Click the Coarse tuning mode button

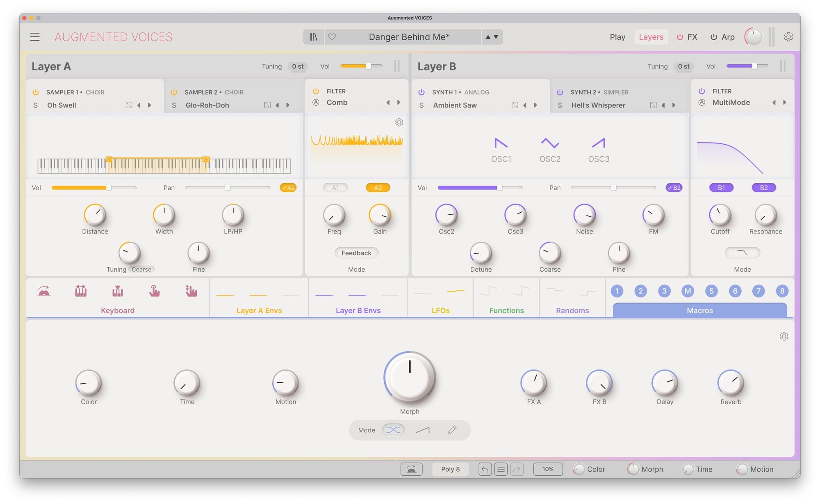(x=141, y=270)
